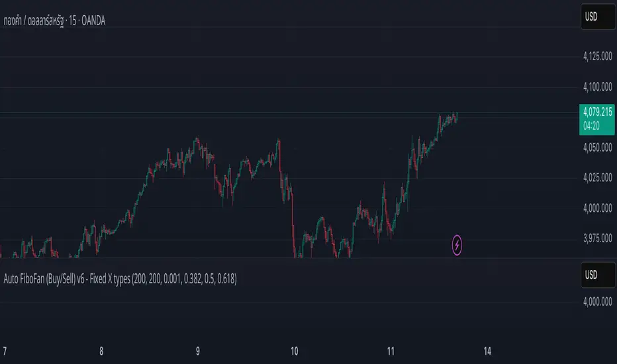Click the latest candle at the chart's right edge

(457, 117)
